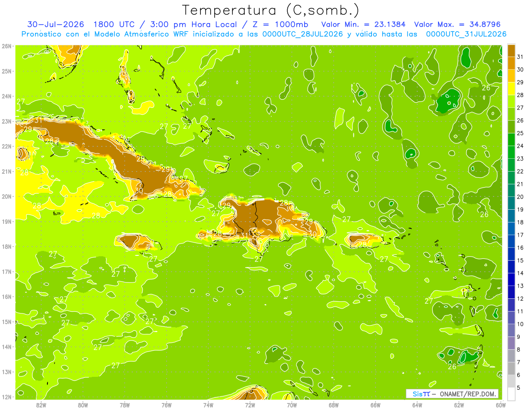This screenshot has width=532, height=411.
Task: Click the "1800 UTC" time text
Action: (x=114, y=24)
